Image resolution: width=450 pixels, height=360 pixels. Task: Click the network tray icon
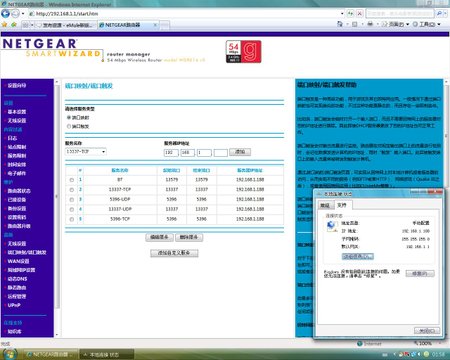coord(413,354)
